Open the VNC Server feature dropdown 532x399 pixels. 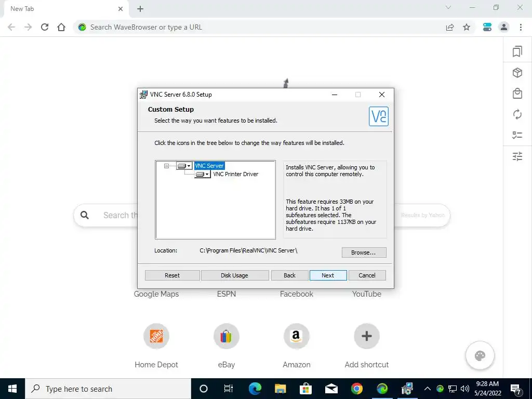(x=184, y=166)
